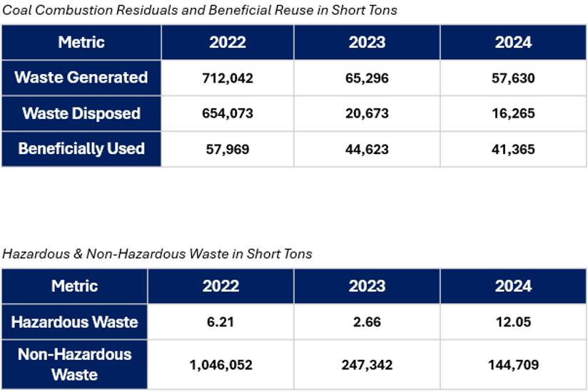Select the value 712,042

pyautogui.click(x=228, y=78)
